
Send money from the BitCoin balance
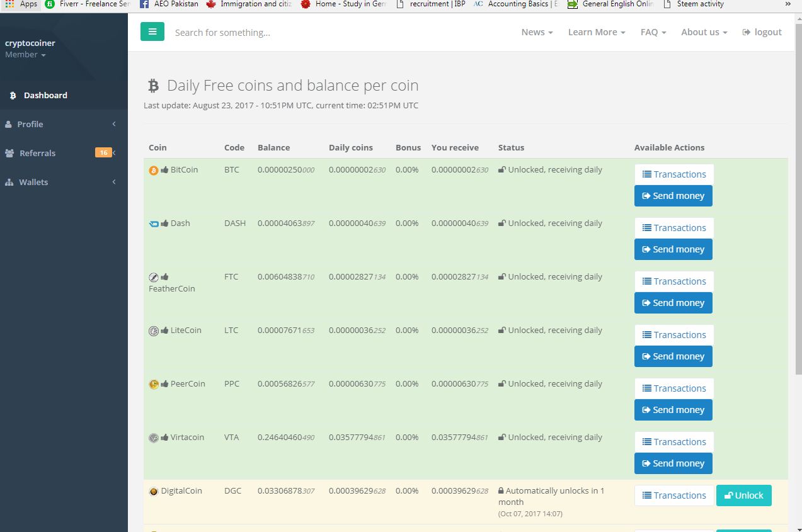tap(673, 196)
